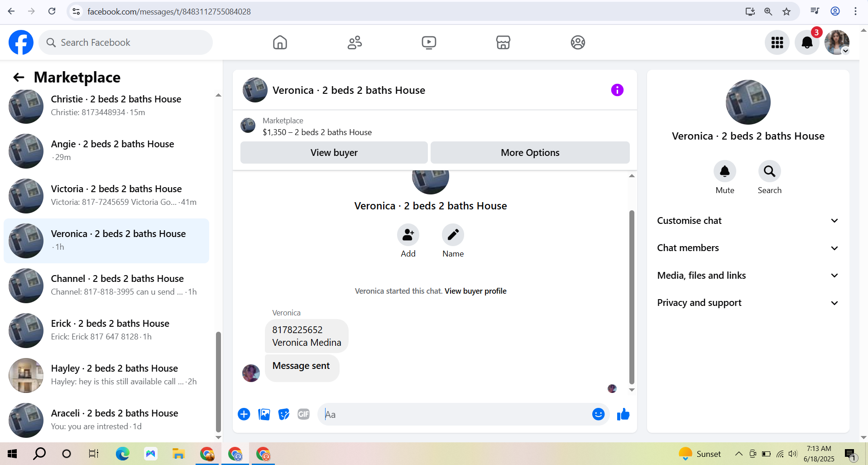
Task: Click the 8178225652 Veronica Medina message
Action: coord(307,336)
